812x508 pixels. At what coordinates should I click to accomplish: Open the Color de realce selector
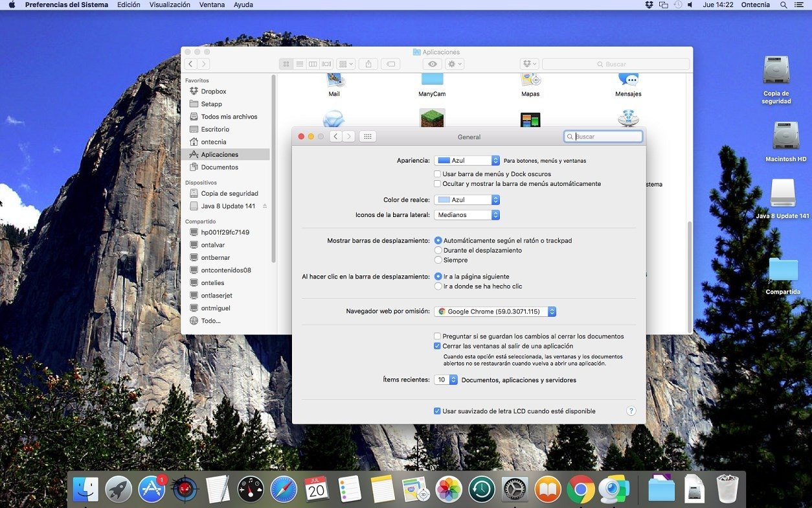467,200
